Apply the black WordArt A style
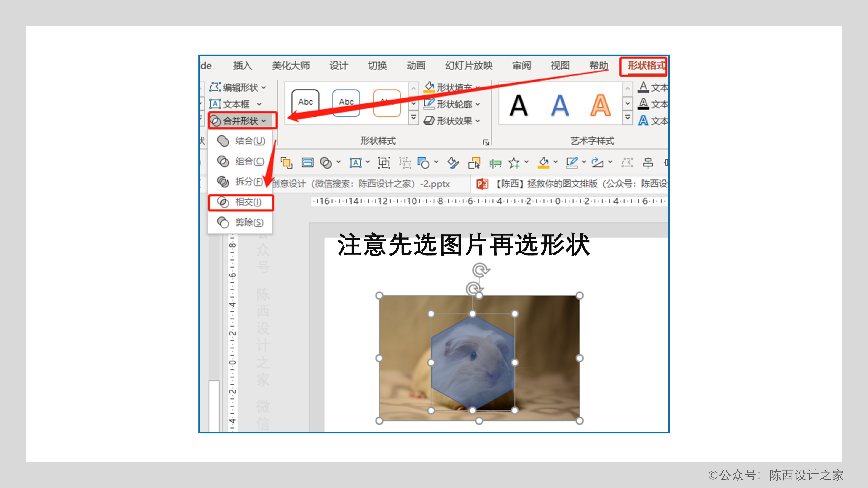Viewport: 868px width, 488px height. click(x=519, y=106)
